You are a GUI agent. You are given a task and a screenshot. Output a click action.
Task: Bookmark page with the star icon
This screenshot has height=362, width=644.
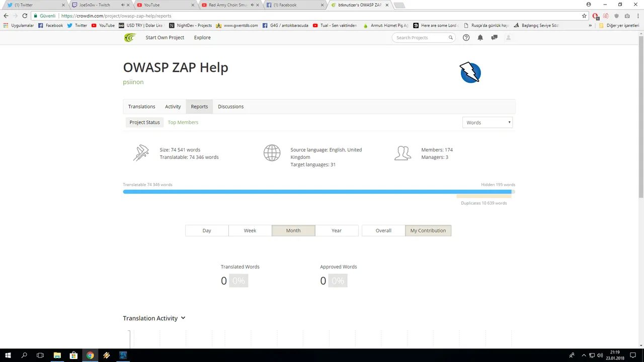[x=584, y=16]
